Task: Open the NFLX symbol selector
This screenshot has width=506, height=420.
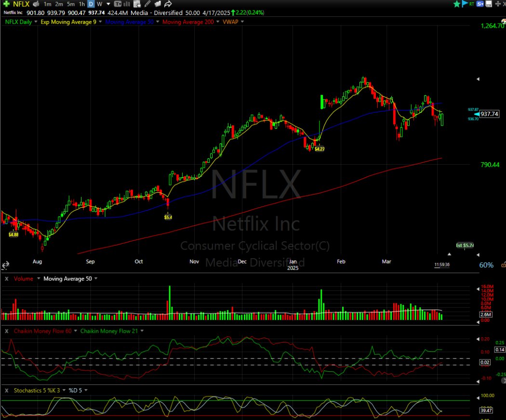Action: coord(21,4)
